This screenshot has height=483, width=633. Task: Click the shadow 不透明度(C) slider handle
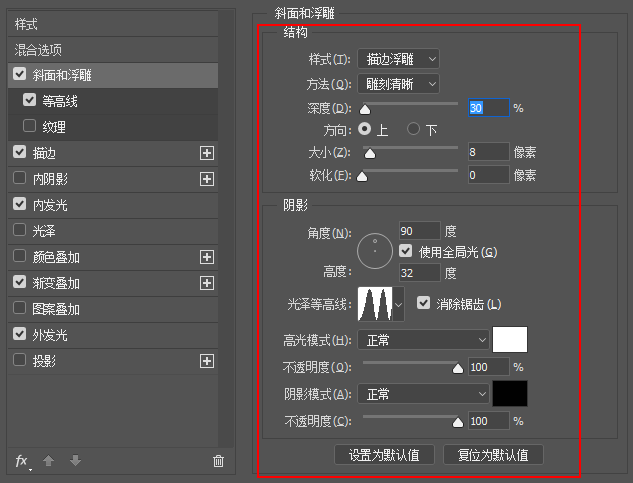tap(458, 422)
